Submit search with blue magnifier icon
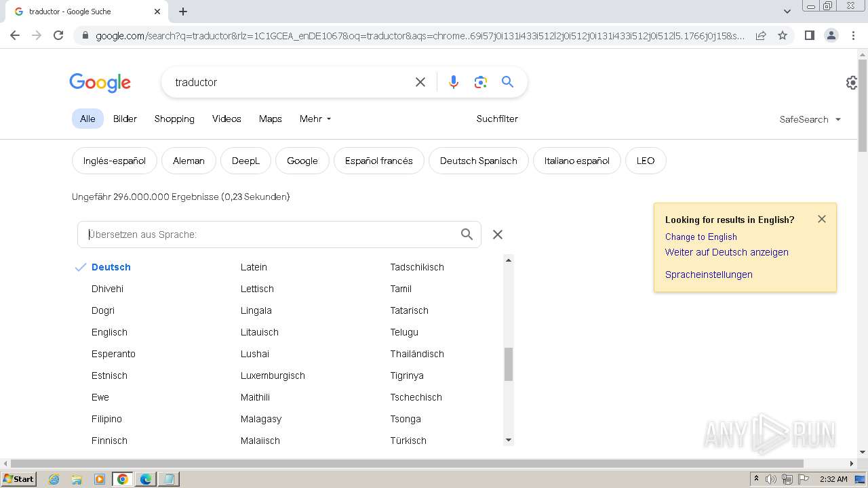The image size is (868, 488). point(507,82)
